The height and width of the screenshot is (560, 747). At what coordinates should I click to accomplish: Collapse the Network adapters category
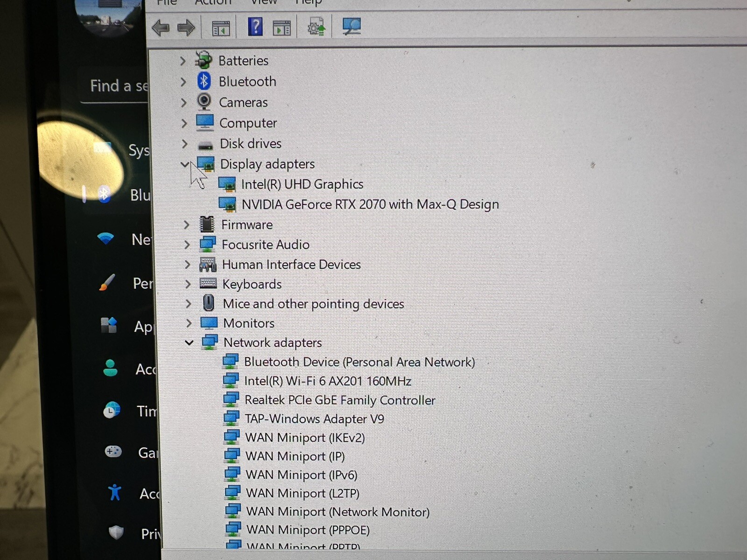[189, 343]
